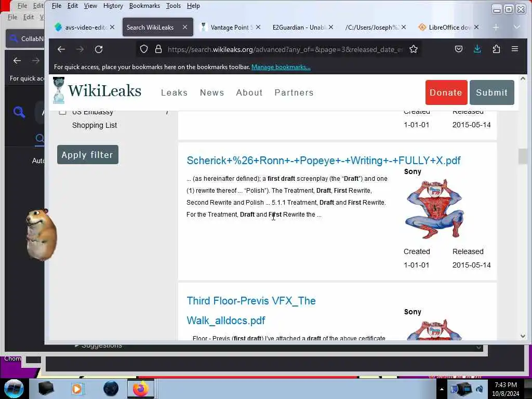Show hidden system tray icons arrow
The height and width of the screenshot is (399, 532).
pos(442,389)
